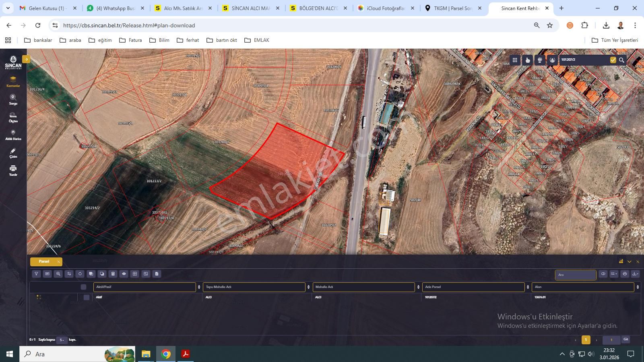
Task: Click the filter icon in Parsel panel
Action: coord(36,274)
